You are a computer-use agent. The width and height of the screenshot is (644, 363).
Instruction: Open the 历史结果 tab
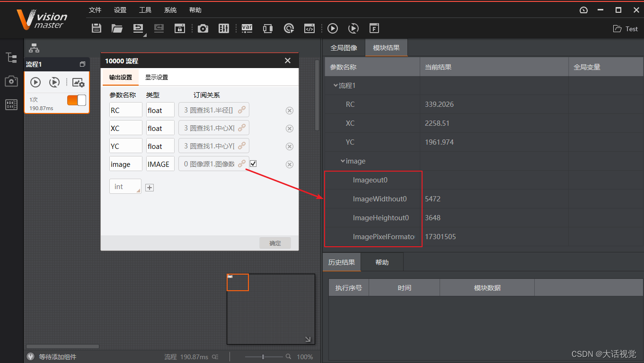341,261
